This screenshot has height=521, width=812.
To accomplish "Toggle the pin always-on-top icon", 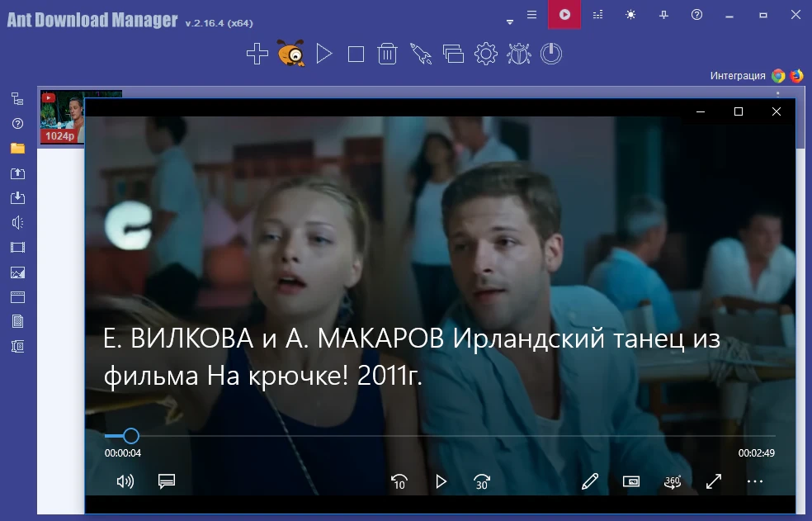I will tap(663, 15).
